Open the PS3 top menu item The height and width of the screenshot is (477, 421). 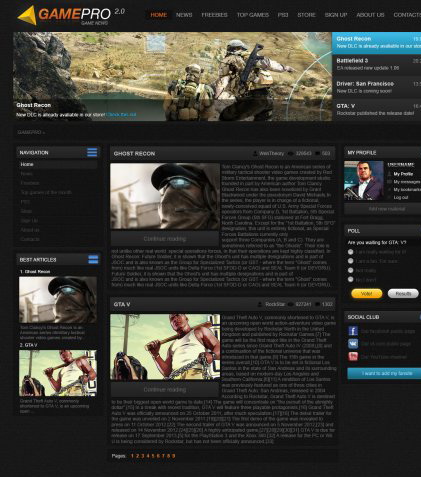pyautogui.click(x=283, y=15)
